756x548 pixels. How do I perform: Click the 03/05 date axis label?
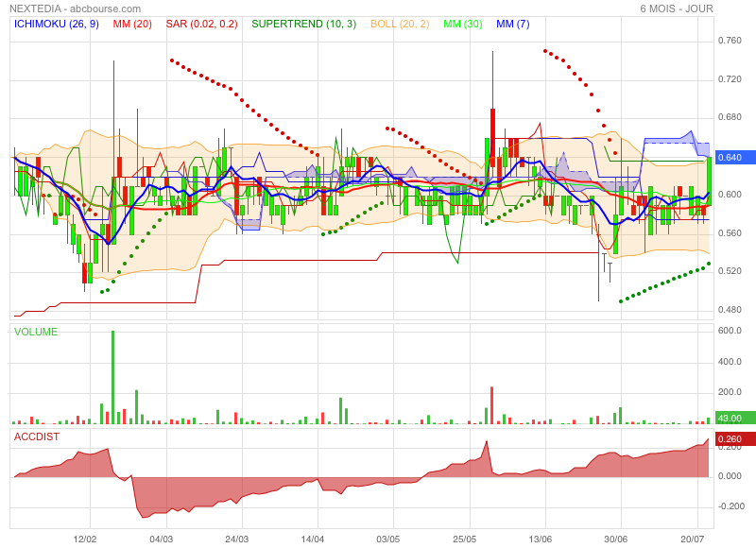pos(388,539)
